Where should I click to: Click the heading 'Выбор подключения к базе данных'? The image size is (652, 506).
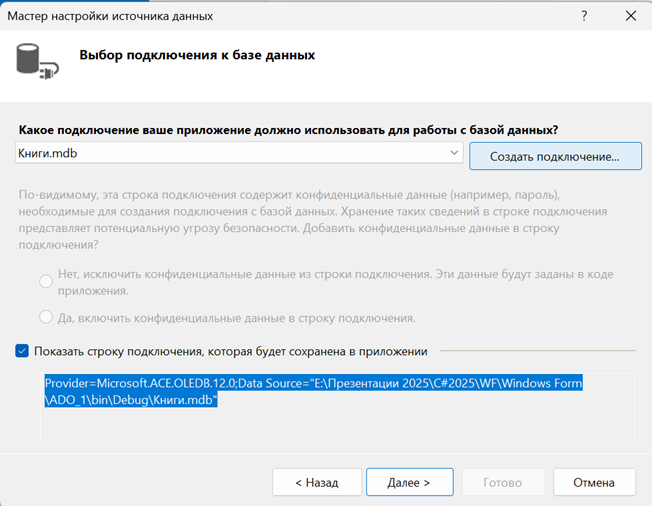pyautogui.click(x=197, y=55)
